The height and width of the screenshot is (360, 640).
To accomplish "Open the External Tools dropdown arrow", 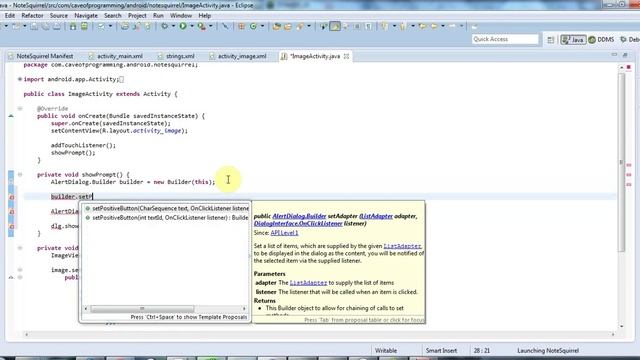I will coord(211,27).
